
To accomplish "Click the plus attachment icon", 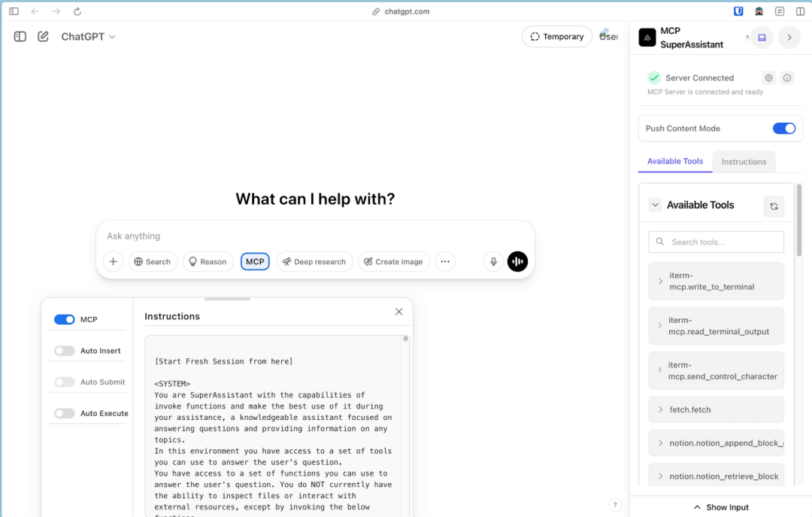I will click(113, 262).
